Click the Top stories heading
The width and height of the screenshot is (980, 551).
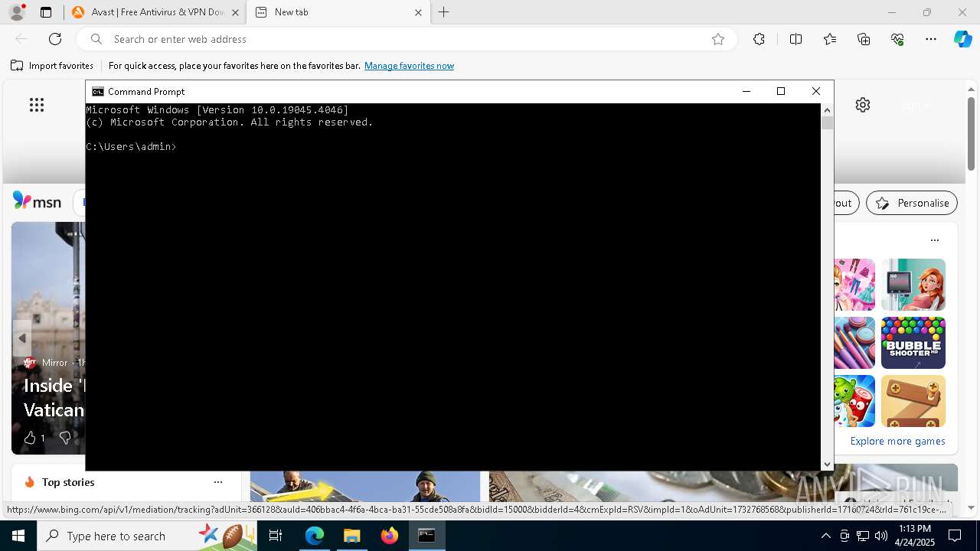68,482
